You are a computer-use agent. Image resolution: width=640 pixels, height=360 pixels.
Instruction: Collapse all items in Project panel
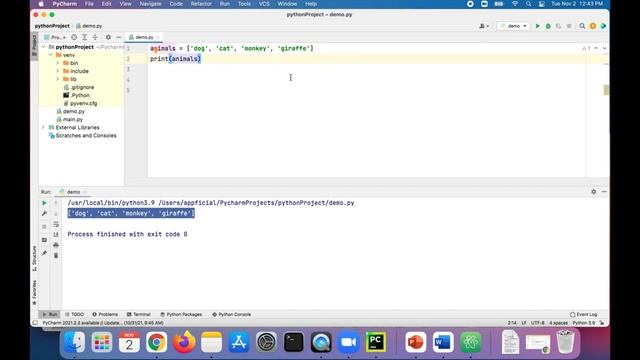[x=95, y=37]
